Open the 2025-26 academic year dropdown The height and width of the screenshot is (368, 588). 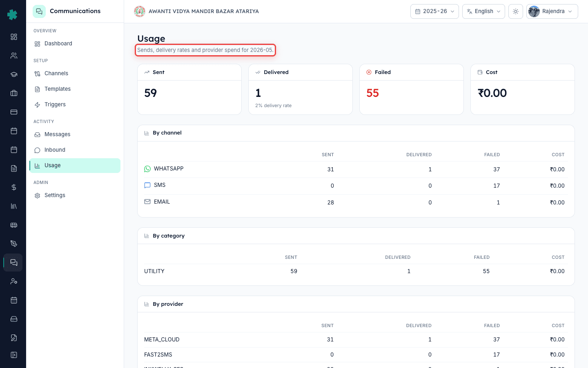tap(434, 11)
